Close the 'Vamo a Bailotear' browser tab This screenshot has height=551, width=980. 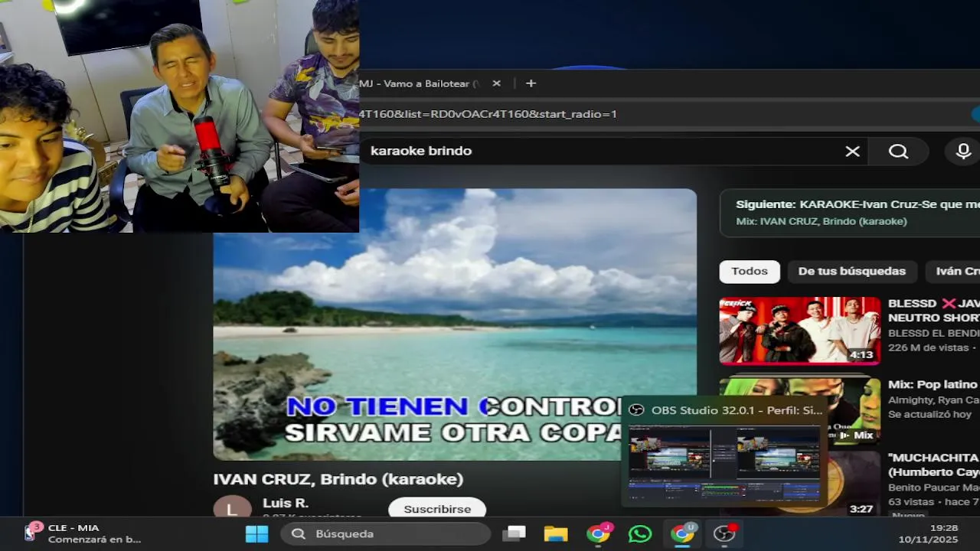point(496,83)
